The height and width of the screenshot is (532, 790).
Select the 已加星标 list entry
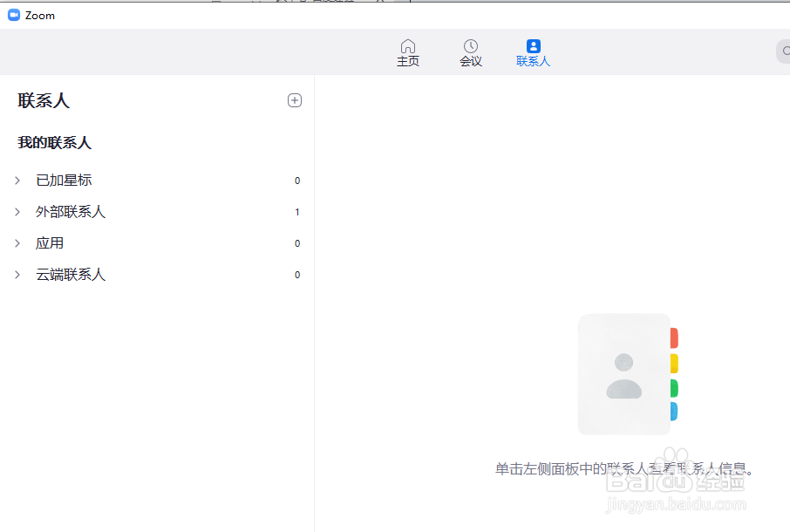63,180
